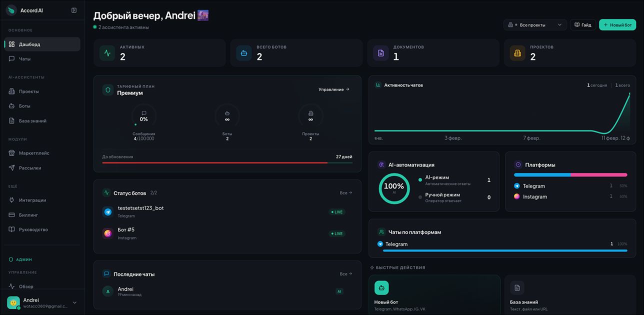Click the Instagram icon of Бот #5
Image resolution: width=644 pixels, height=315 pixels.
pyautogui.click(x=107, y=233)
